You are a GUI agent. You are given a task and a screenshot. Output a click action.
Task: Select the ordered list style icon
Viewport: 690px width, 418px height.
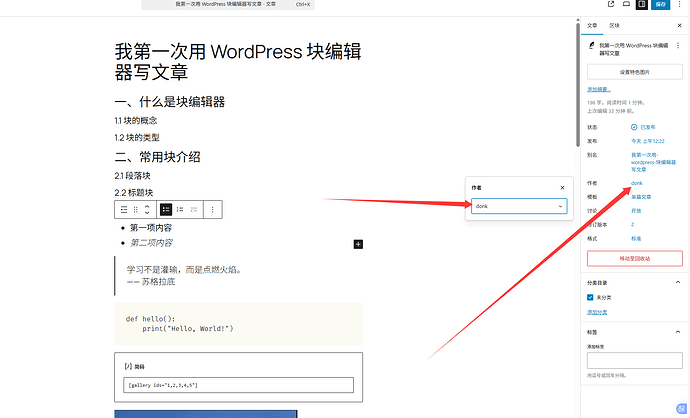pos(180,209)
